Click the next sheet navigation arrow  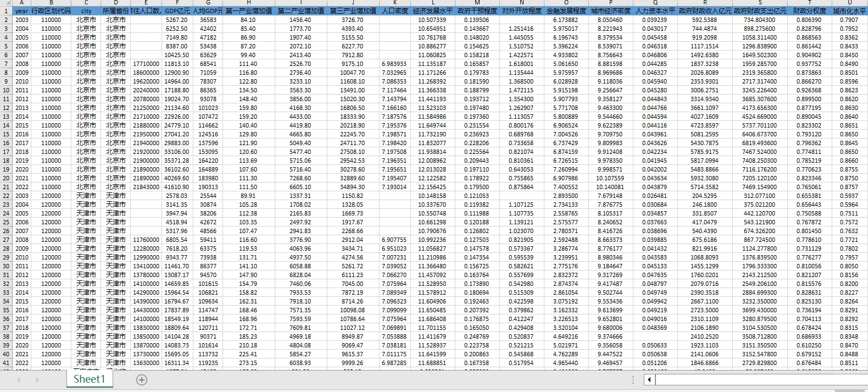tap(37, 380)
